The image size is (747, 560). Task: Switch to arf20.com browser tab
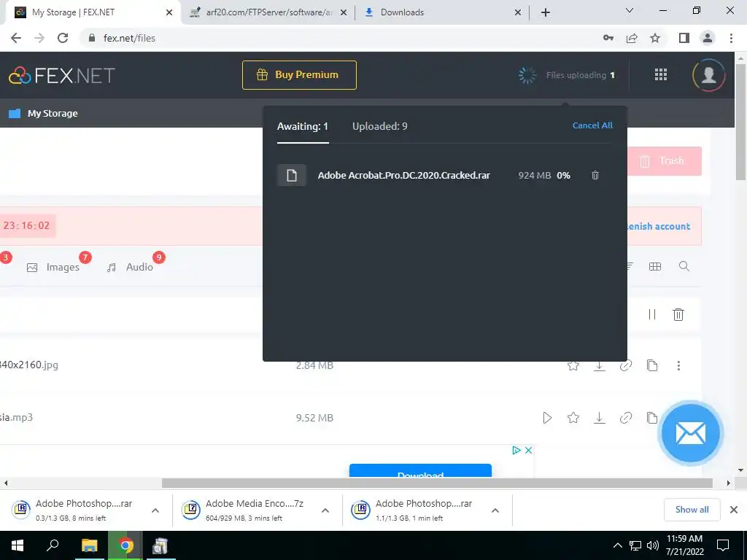pyautogui.click(x=268, y=12)
